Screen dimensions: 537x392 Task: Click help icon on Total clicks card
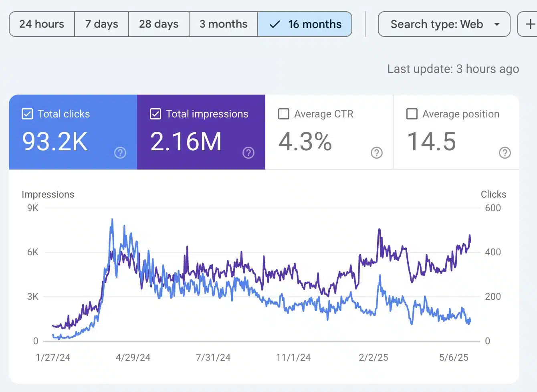pyautogui.click(x=120, y=153)
